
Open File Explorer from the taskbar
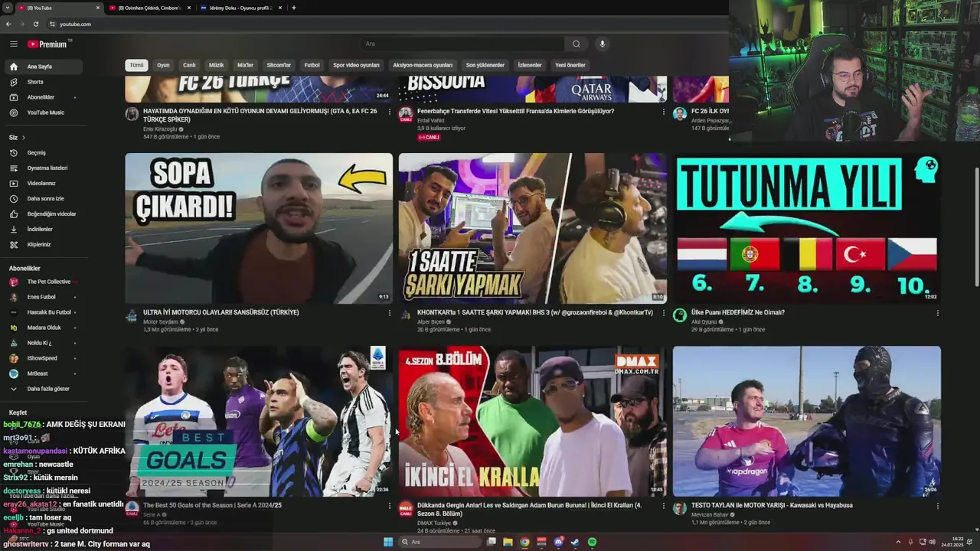[508, 542]
